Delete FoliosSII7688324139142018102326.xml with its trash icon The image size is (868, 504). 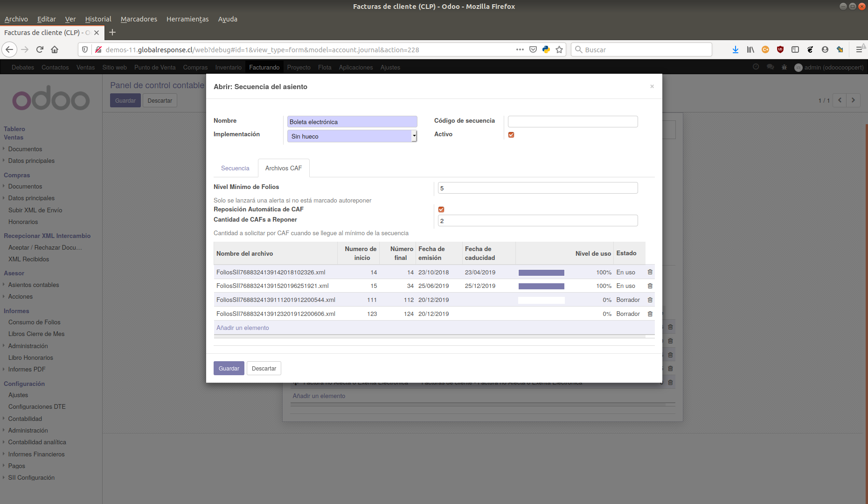click(x=650, y=272)
